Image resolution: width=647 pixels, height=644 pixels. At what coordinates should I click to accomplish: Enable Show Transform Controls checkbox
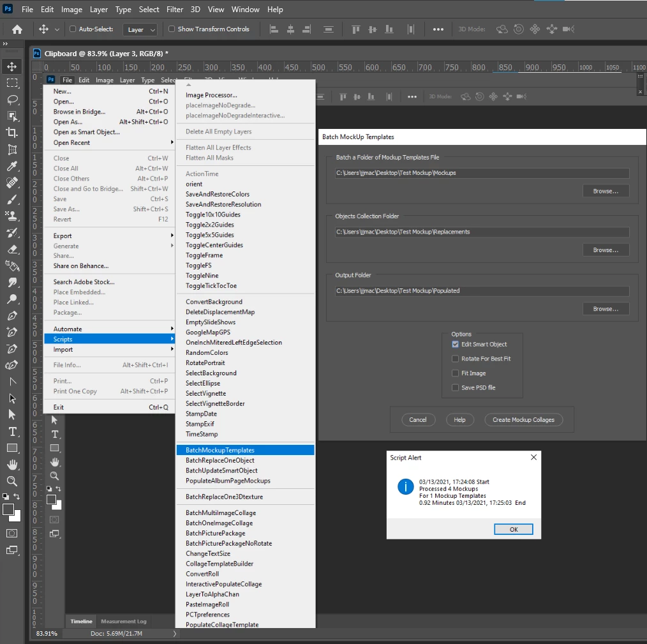tap(172, 29)
